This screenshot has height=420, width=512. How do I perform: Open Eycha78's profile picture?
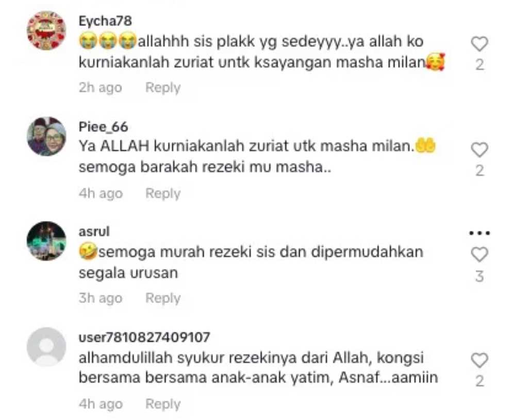46,30
